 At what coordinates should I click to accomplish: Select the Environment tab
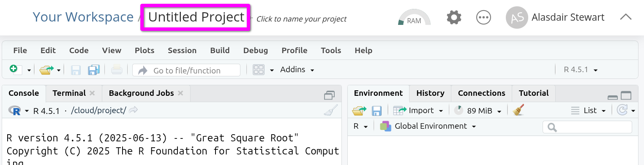378,93
